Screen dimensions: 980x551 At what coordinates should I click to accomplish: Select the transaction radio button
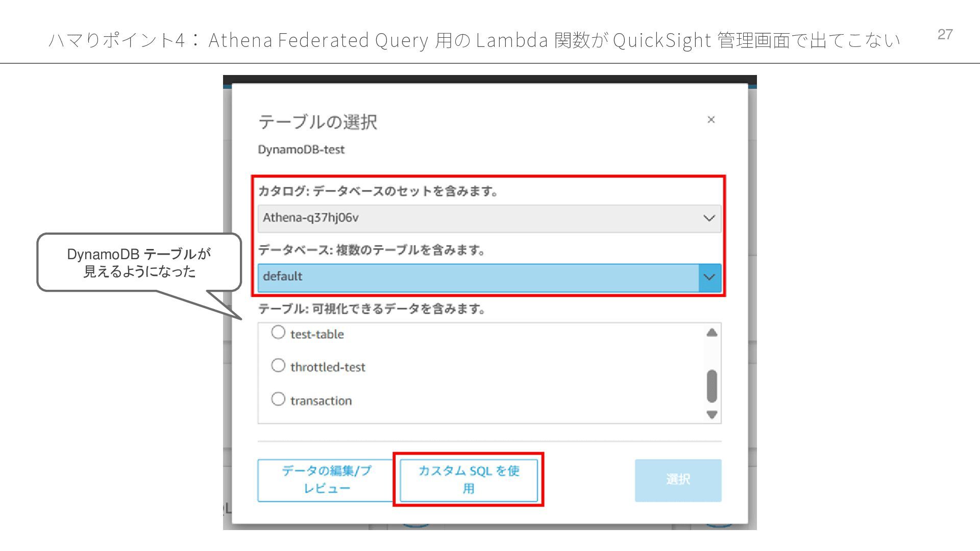(278, 399)
